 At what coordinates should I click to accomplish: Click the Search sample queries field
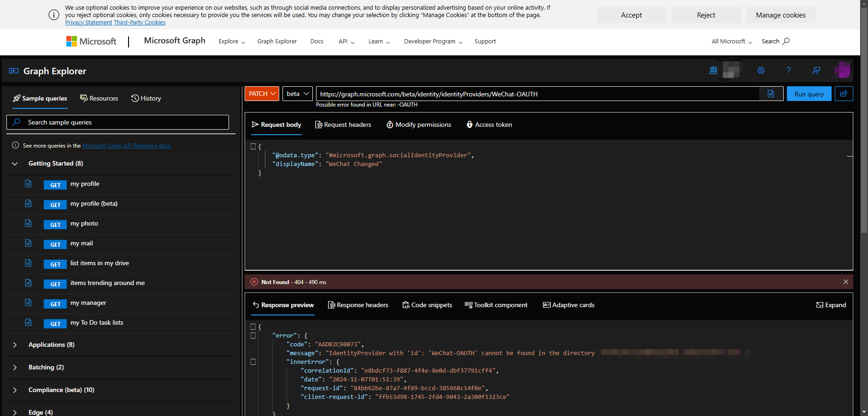tap(117, 122)
